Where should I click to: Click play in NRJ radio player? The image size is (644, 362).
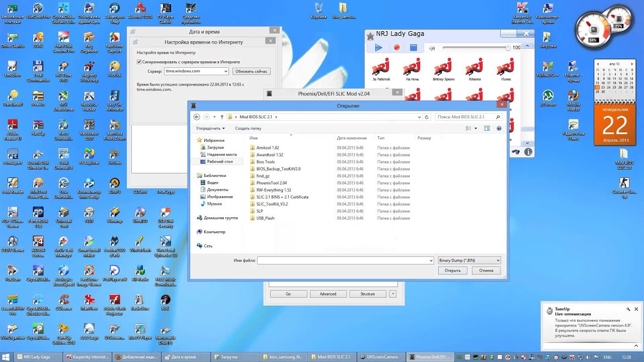click(378, 48)
